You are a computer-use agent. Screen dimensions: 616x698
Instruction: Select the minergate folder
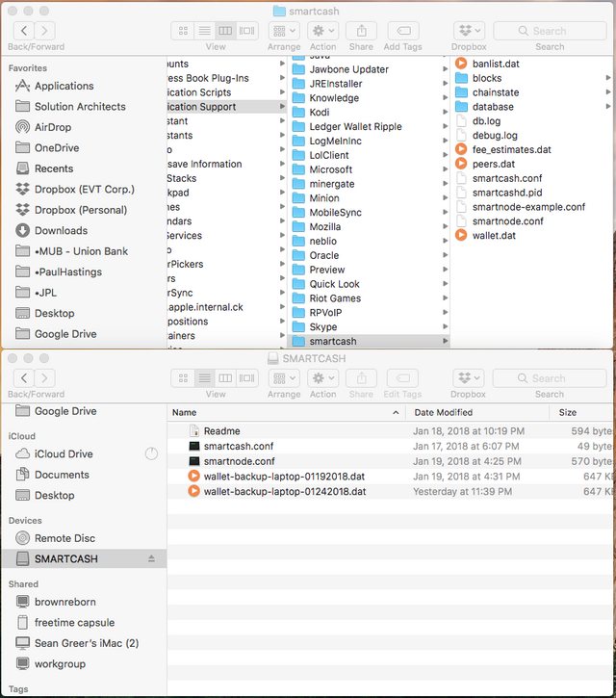332,184
